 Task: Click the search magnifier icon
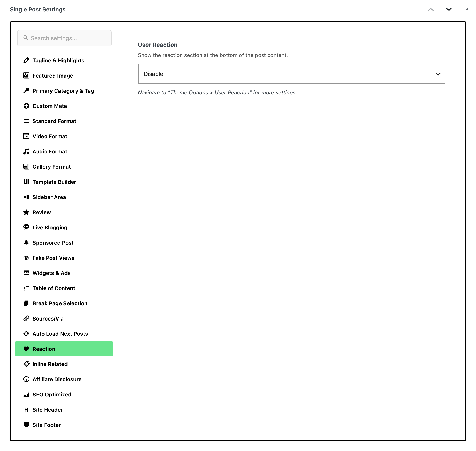click(x=26, y=38)
